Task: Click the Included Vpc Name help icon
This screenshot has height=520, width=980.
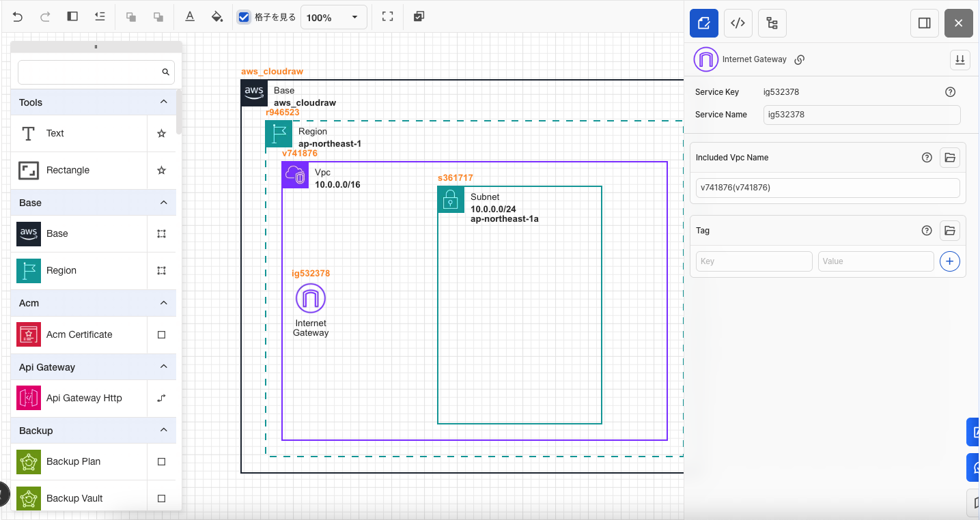Action: (927, 158)
